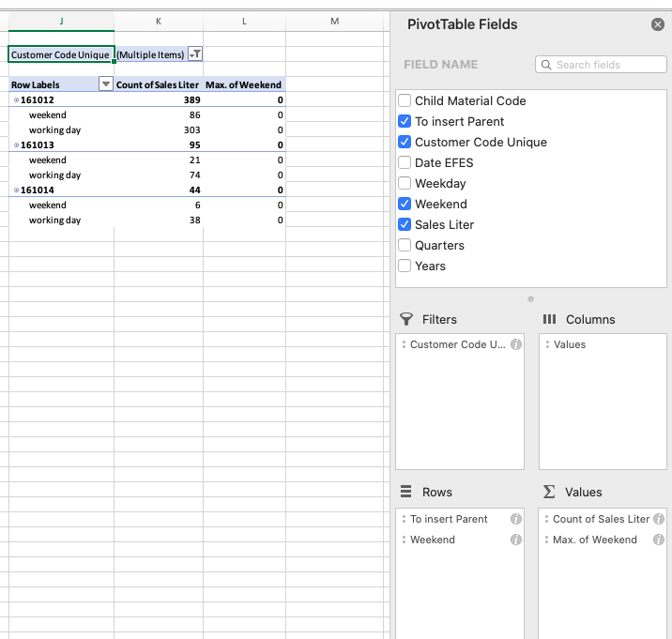
Task: Uncheck the Sales Liter field
Action: point(405,224)
